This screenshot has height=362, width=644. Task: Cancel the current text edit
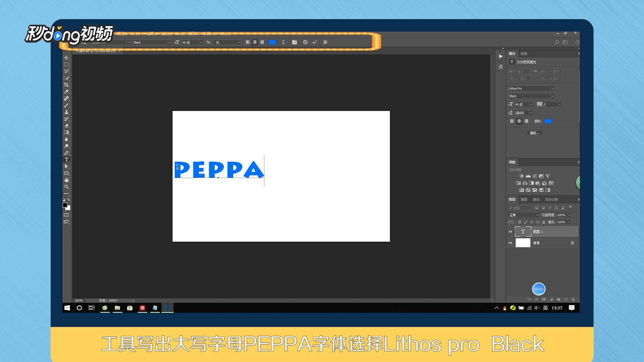[305, 42]
